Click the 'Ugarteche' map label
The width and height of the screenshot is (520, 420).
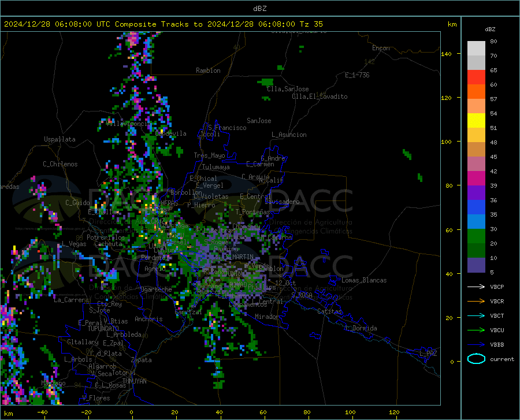click(156, 289)
